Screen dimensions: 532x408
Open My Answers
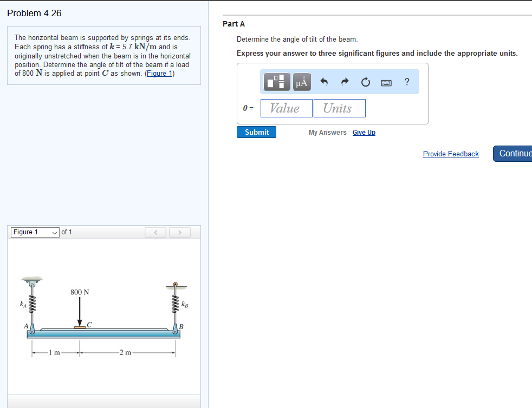point(327,133)
